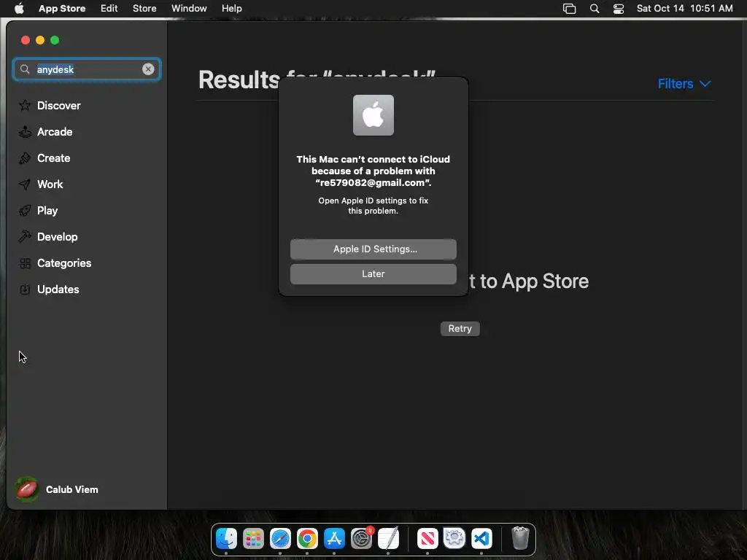Image resolution: width=747 pixels, height=560 pixels.
Task: Click the search magnifier icon in field
Action: 25,69
